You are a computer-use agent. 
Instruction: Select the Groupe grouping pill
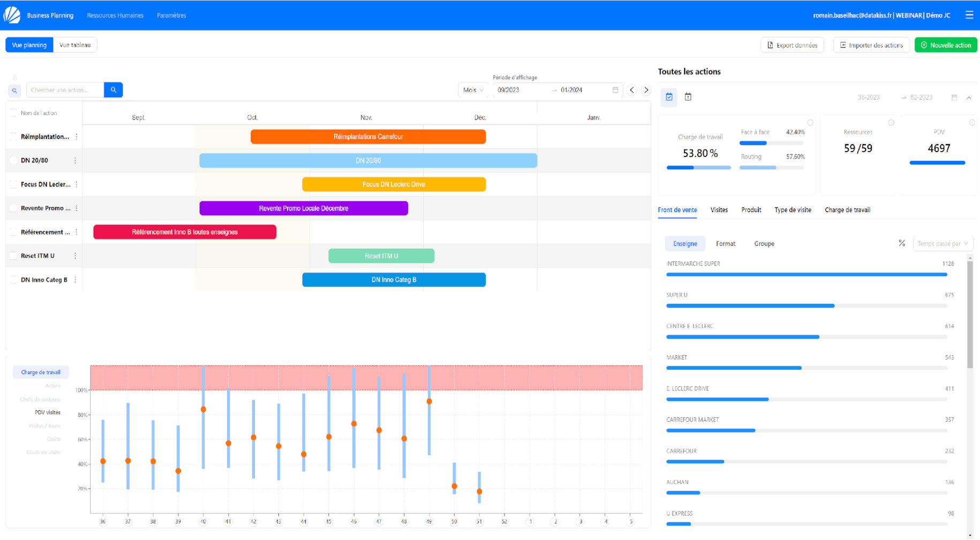pyautogui.click(x=764, y=243)
